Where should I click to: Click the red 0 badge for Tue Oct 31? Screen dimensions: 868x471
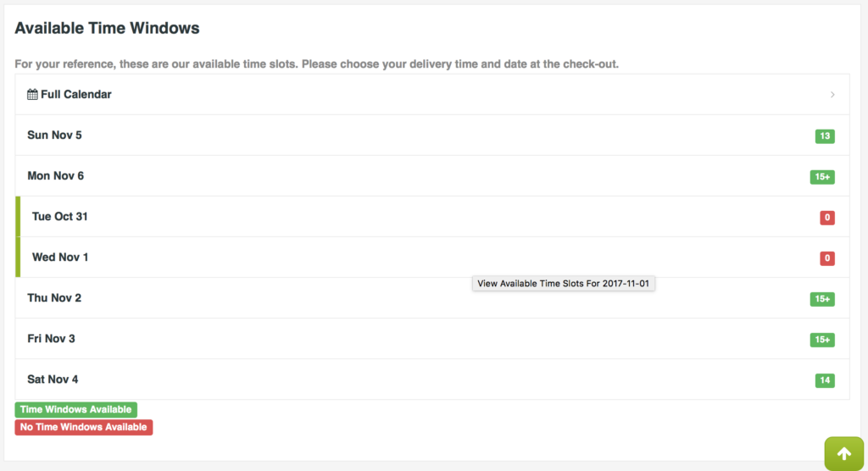827,218
